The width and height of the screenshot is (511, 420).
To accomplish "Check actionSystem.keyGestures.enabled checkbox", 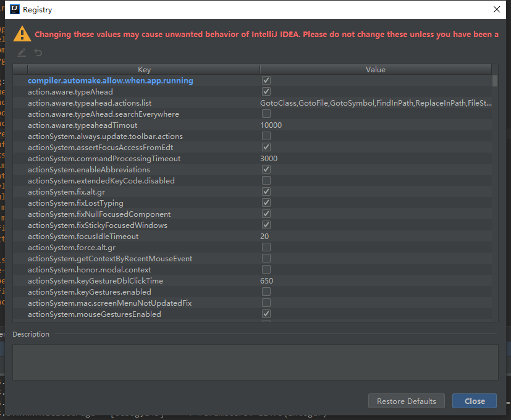I will tap(266, 292).
